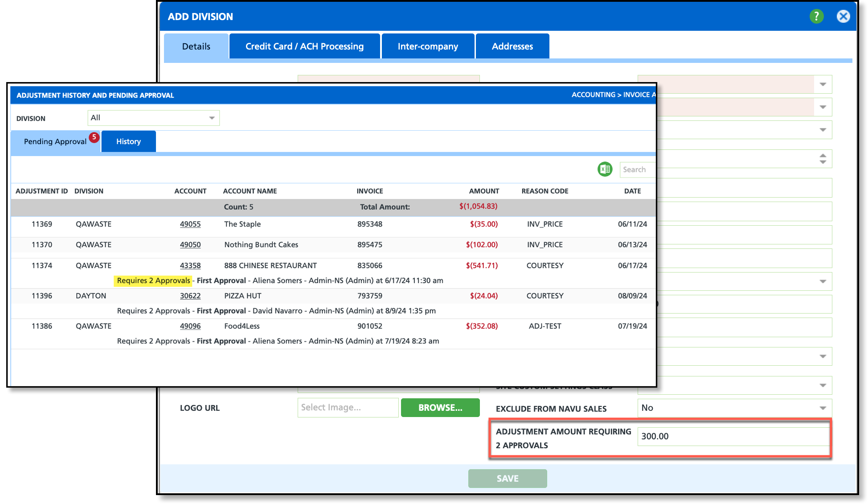Go to the Addresses tab
The width and height of the screenshot is (868, 504).
[512, 46]
